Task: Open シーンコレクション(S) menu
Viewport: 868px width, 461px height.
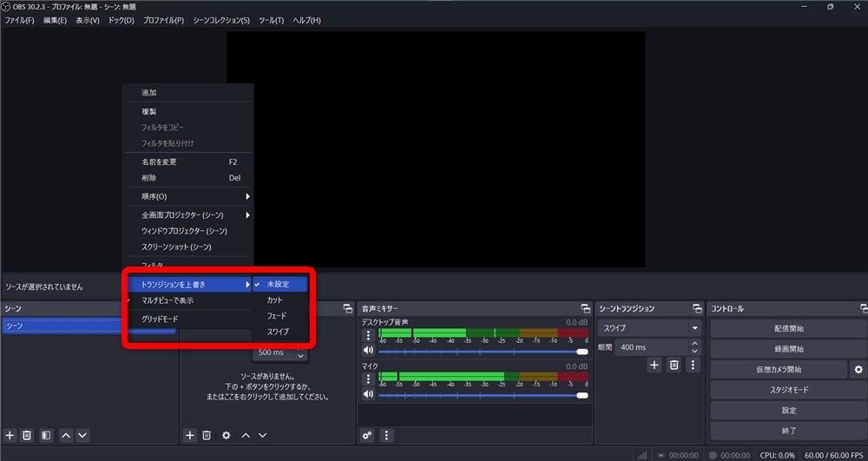Action: pos(221,21)
